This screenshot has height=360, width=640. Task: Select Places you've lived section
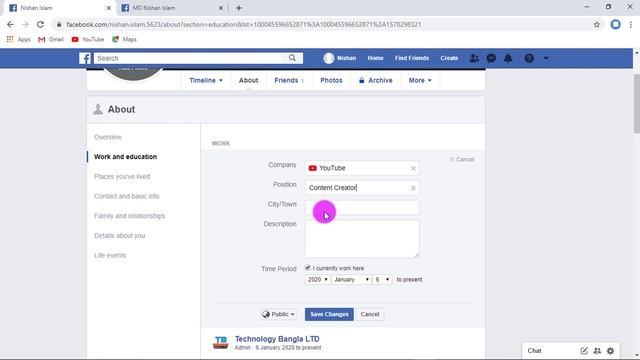coord(122,176)
